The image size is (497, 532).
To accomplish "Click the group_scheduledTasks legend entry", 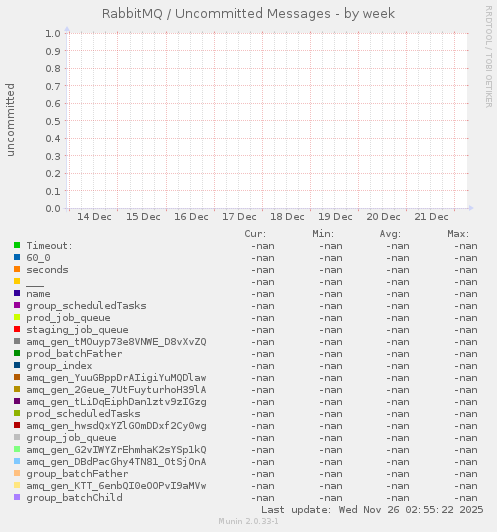I will pyautogui.click(x=87, y=306).
